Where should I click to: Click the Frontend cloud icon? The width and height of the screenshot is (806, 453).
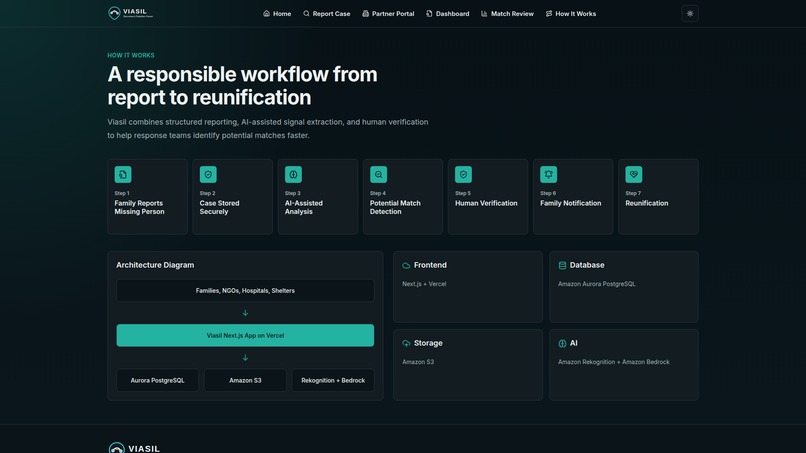pos(406,265)
